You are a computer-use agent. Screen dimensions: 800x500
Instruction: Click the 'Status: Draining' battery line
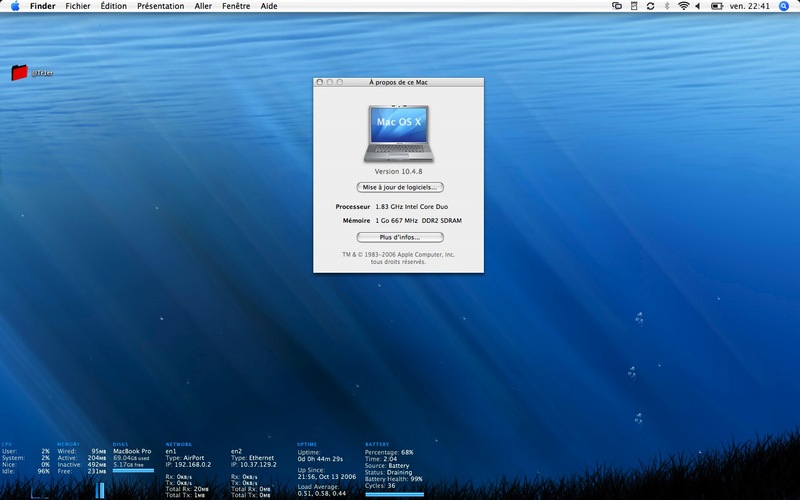[387, 472]
